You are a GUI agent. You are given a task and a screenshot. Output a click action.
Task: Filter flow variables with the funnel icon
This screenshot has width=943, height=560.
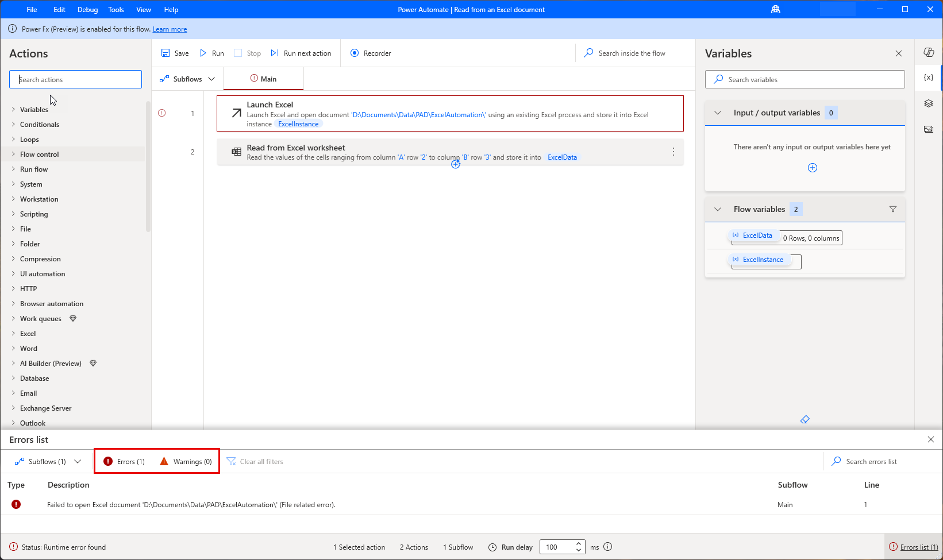(893, 209)
